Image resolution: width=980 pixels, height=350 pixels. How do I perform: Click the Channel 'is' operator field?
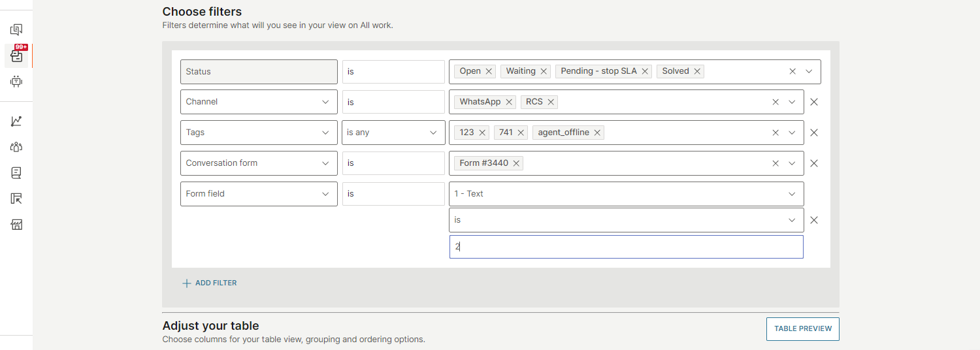click(x=393, y=102)
